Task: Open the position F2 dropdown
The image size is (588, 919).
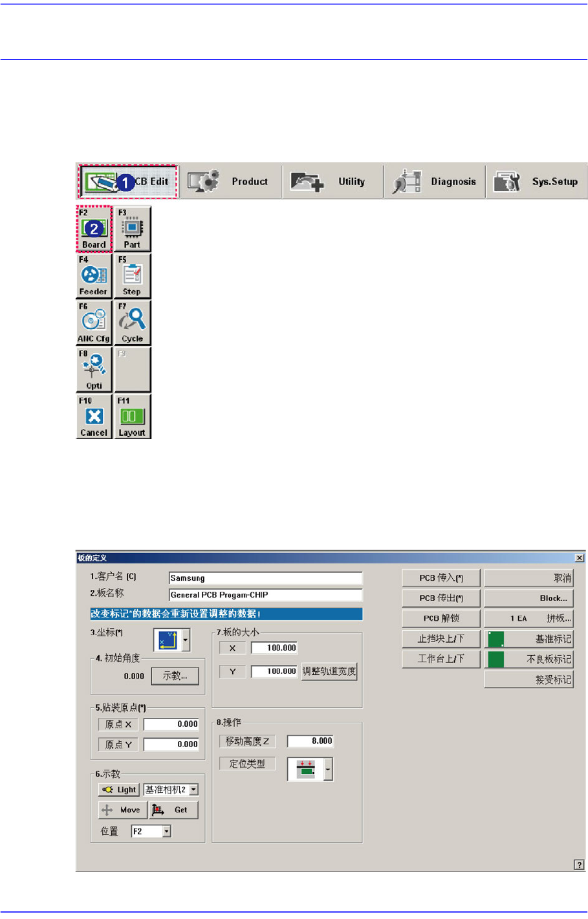Action: point(166,831)
